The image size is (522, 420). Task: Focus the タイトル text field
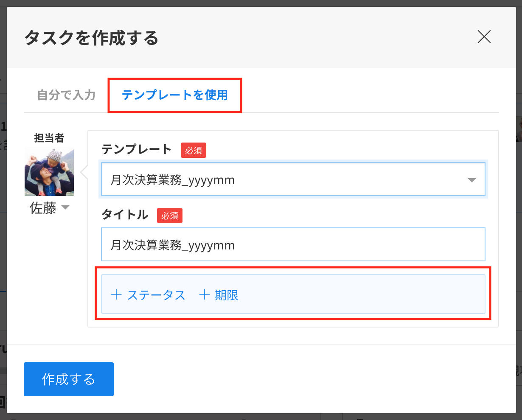(293, 245)
